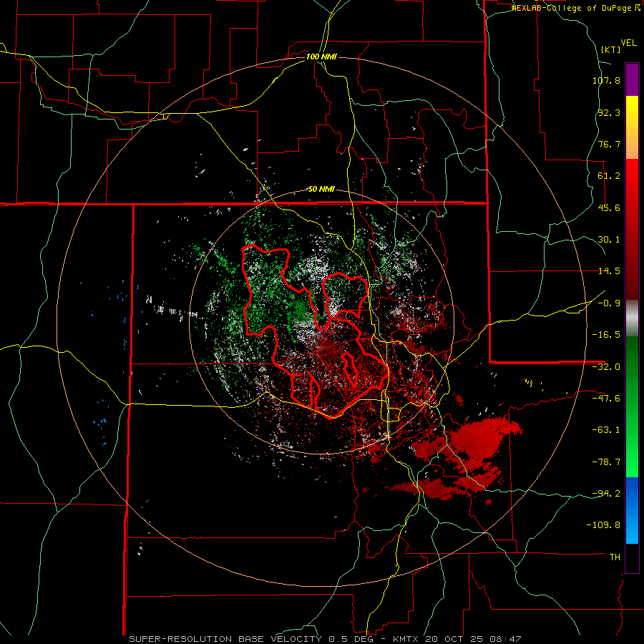Image resolution: width=644 pixels, height=644 pixels.
Task: Select the yellow-orange segment of color bar
Action: pos(632,128)
